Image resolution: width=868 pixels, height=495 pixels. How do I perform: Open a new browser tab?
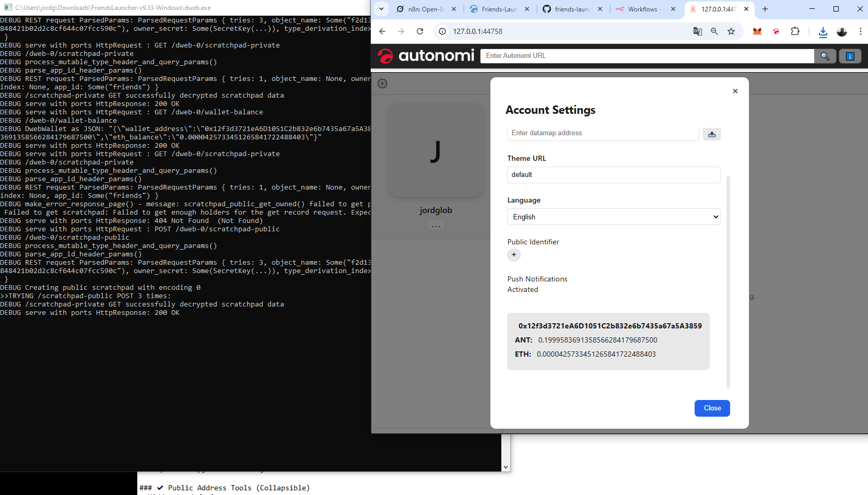[765, 9]
